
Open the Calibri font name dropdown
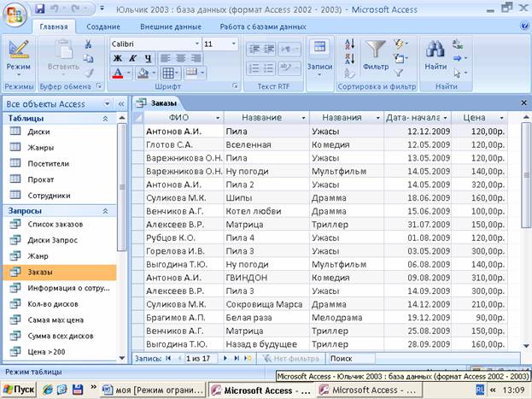click(x=196, y=44)
